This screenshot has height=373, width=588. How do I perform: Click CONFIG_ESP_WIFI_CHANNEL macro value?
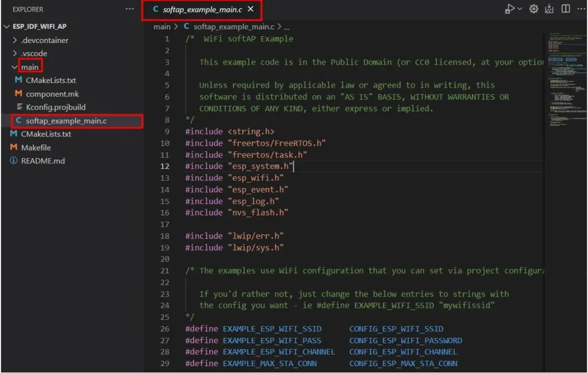coord(403,352)
